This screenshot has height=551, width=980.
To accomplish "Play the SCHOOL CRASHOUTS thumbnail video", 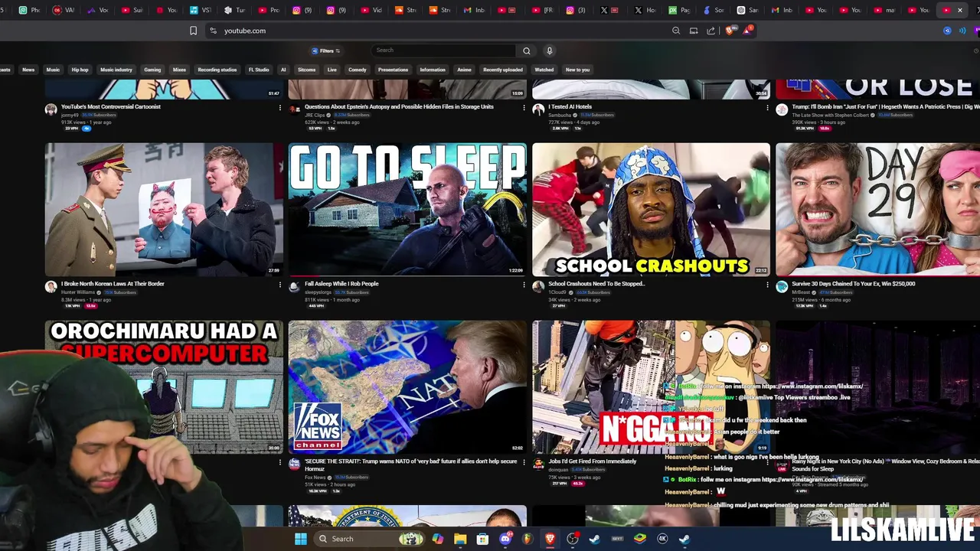I will 651,209.
